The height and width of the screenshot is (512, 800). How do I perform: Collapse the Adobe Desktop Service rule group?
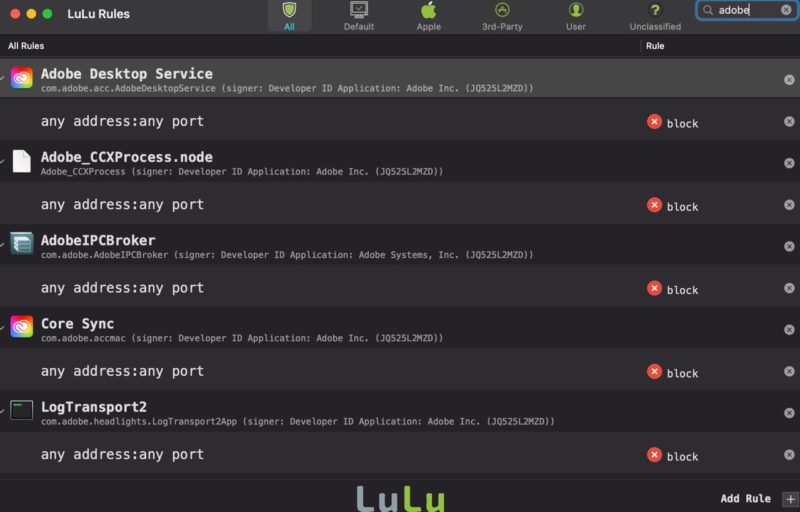pos(4,77)
